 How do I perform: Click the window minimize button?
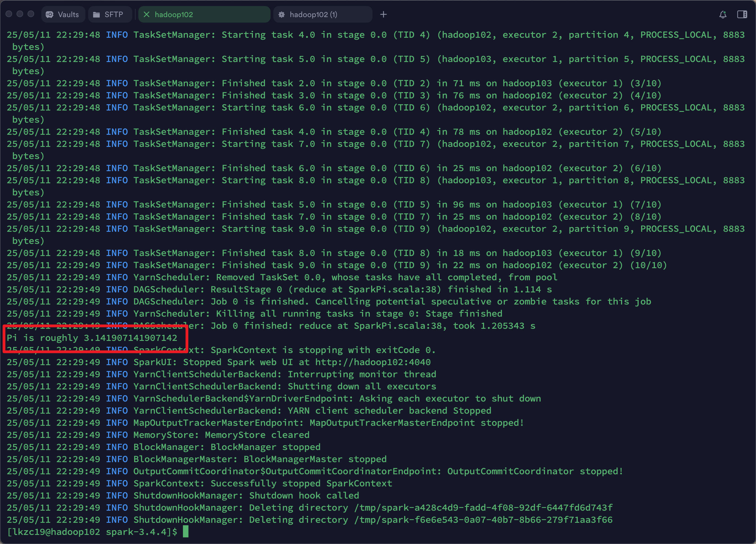pyautogui.click(x=20, y=14)
